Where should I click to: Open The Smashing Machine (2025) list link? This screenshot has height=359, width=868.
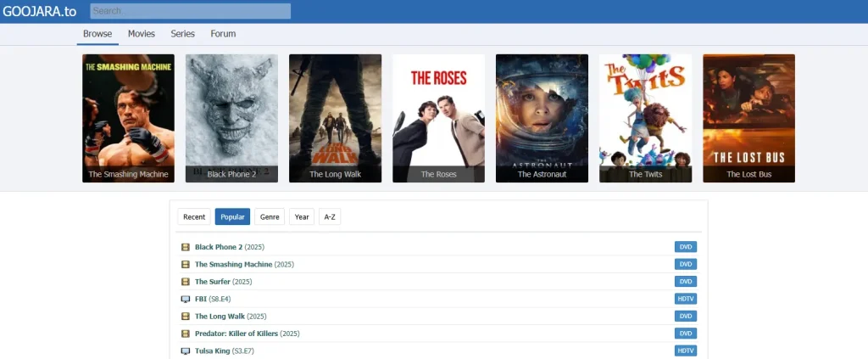(244, 264)
